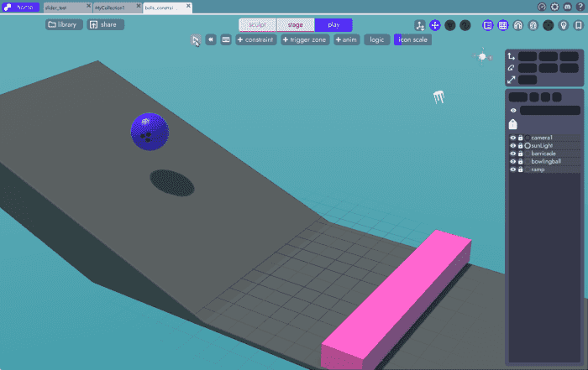
Task: Click the help question mark icon
Action: point(580,7)
